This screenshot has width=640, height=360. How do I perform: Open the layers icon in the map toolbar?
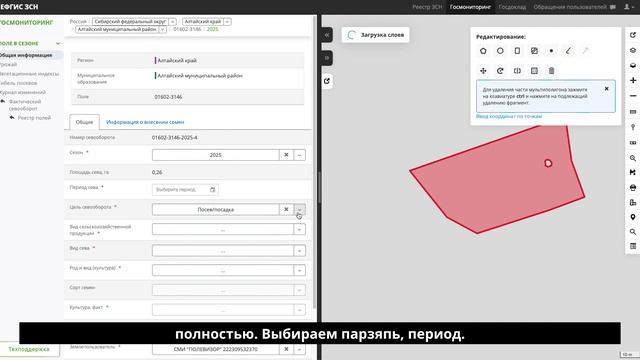[633, 50]
